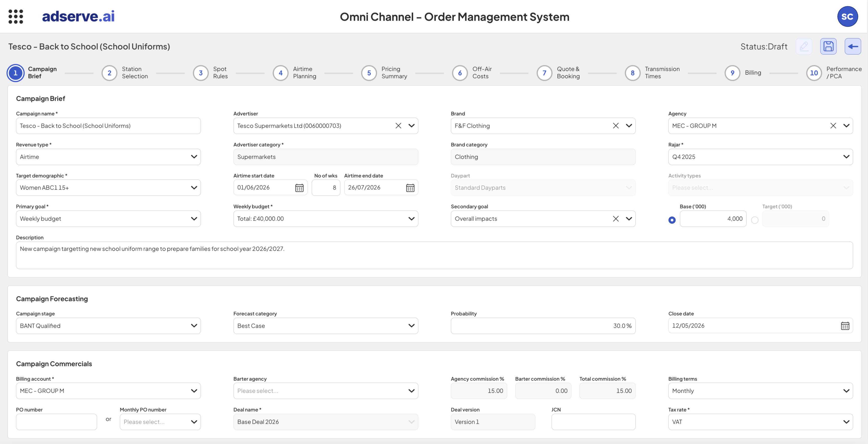Screen dimensions: 868x444
Task: Open the Forecast category Best Case dropdown
Action: pos(326,326)
